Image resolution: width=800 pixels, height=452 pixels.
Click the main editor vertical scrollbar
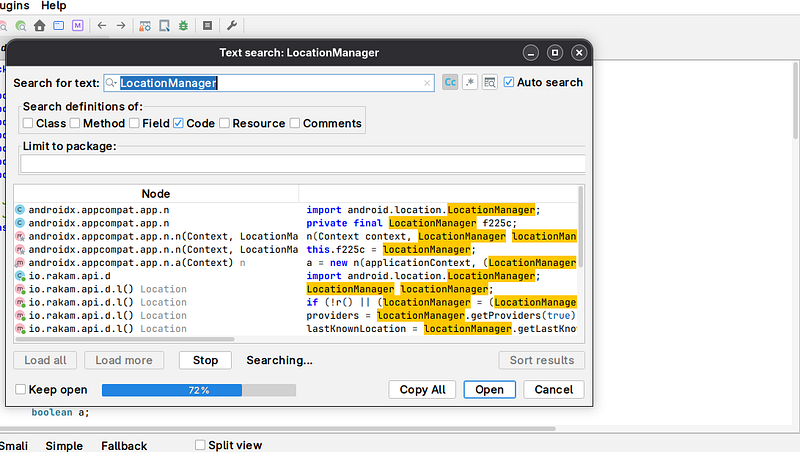(x=795, y=100)
